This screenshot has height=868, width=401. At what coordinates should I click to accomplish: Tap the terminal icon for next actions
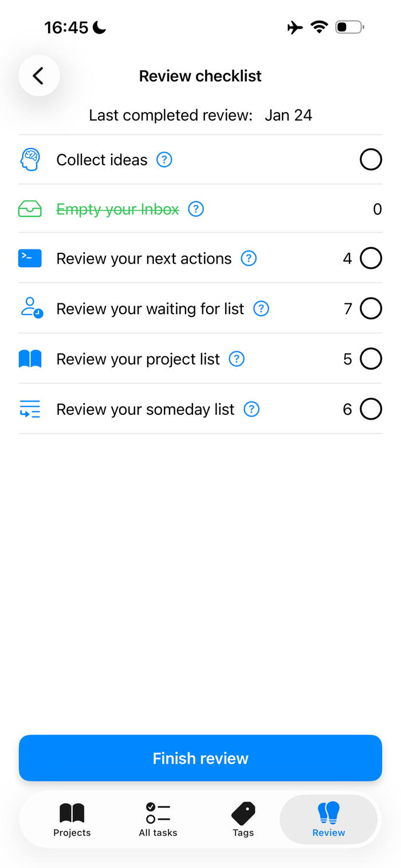30,259
